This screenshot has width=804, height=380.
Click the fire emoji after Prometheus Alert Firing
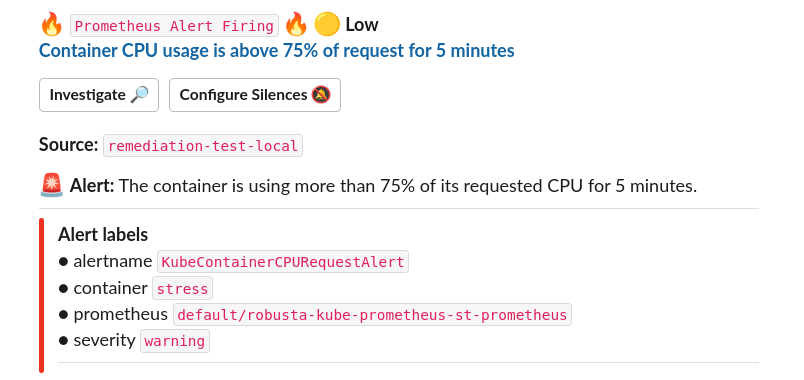tap(295, 25)
